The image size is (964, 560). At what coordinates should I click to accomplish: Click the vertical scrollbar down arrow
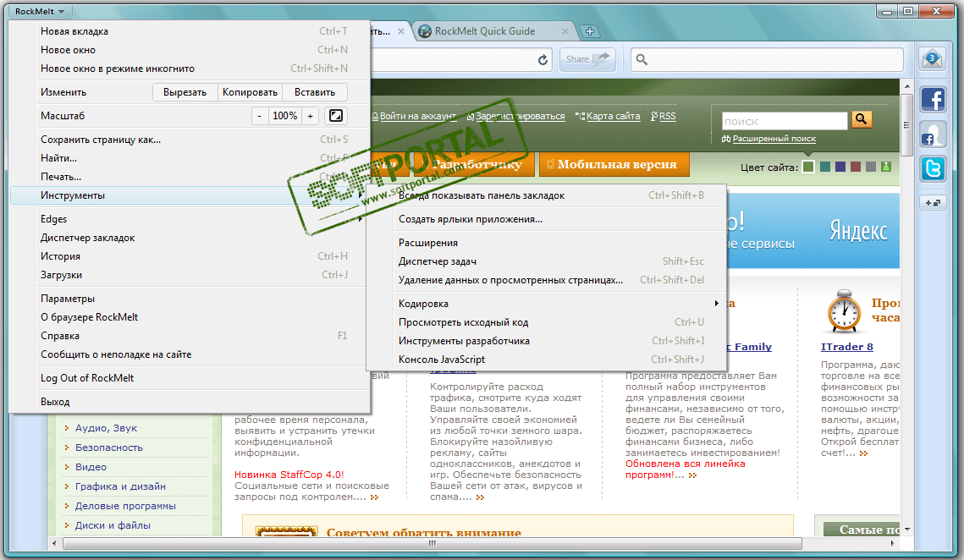pyautogui.click(x=906, y=530)
